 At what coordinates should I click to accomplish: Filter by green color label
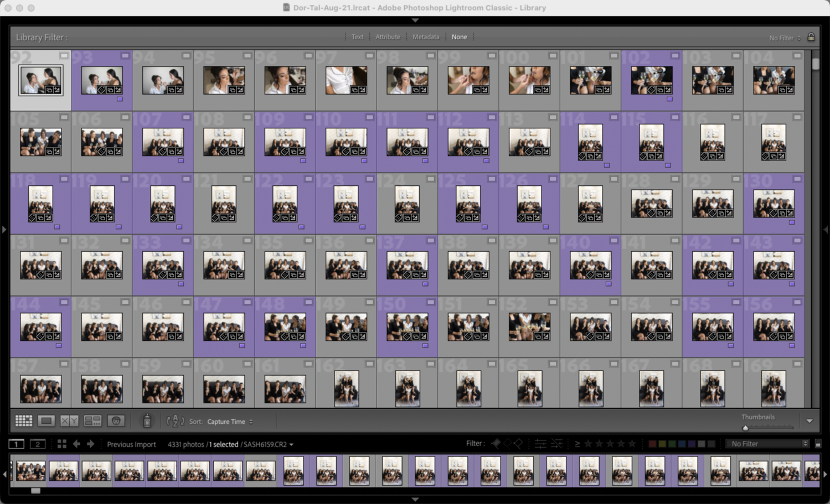(672, 444)
